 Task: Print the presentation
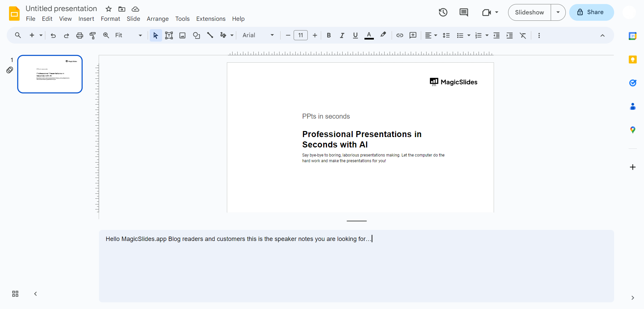click(x=80, y=35)
